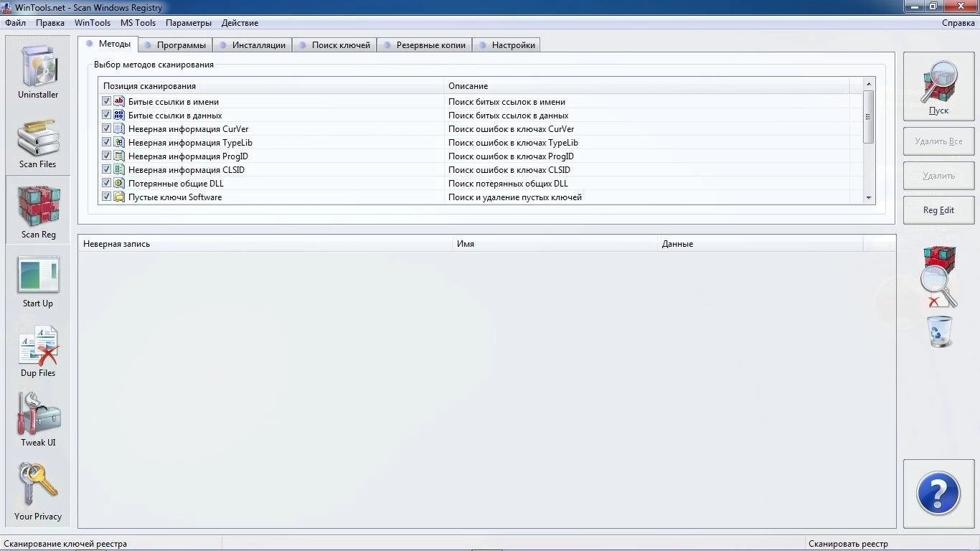The image size is (980, 551).
Task: Click the icon beside Битые ссылки в имени
Action: click(x=119, y=102)
